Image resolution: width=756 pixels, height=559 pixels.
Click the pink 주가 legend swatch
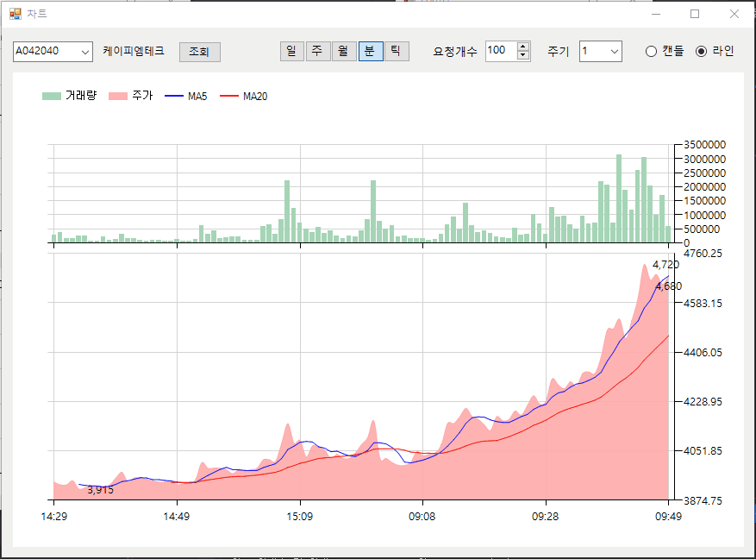click(118, 96)
